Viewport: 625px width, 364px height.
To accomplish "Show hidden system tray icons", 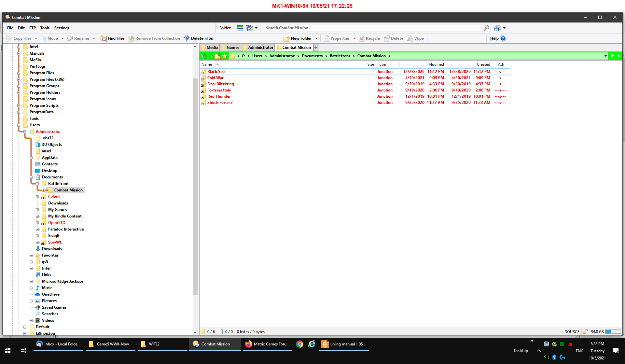I will (539, 351).
